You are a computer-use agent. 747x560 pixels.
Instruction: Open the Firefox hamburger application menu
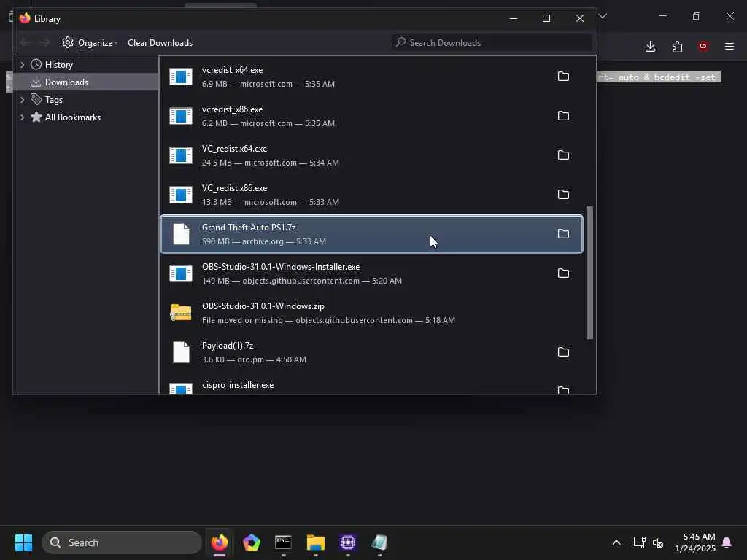(x=729, y=46)
